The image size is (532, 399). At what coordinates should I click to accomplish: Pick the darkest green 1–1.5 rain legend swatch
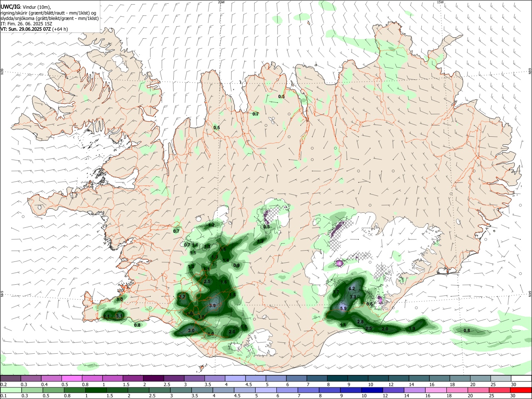96,390
